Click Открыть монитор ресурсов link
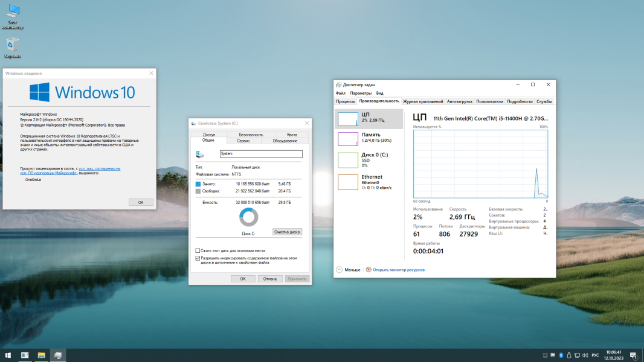The image size is (644, 362). point(398,270)
